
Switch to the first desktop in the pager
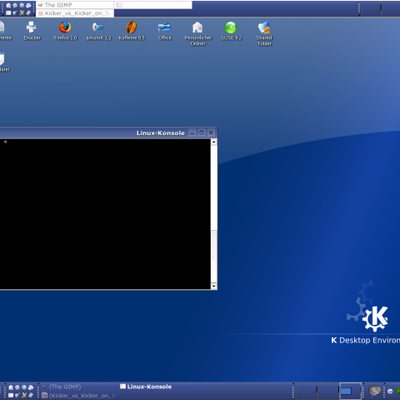307,391
